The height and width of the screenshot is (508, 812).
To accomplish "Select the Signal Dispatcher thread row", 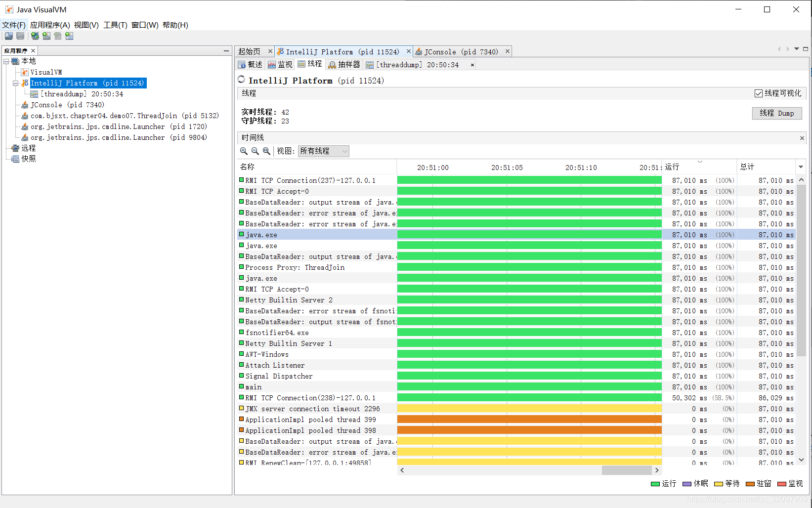I will (x=517, y=376).
